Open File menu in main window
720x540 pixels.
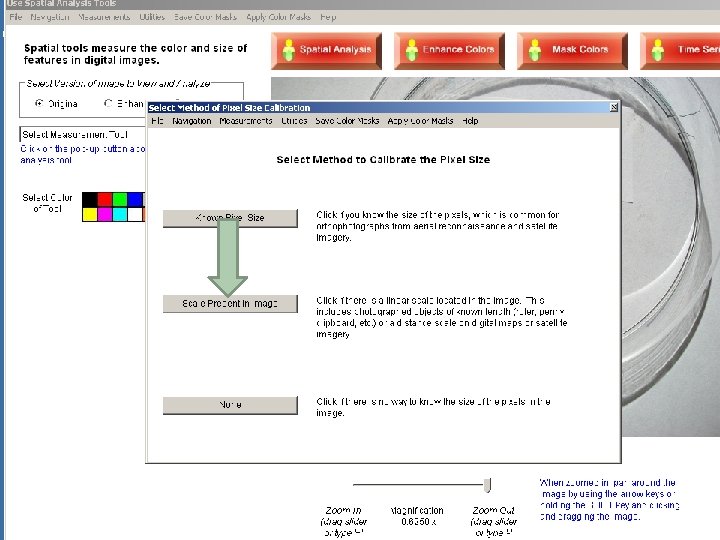[x=16, y=17]
